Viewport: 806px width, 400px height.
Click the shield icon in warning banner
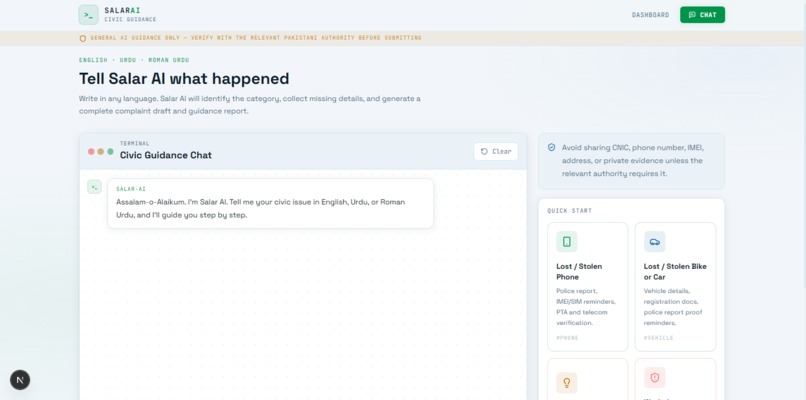point(83,38)
